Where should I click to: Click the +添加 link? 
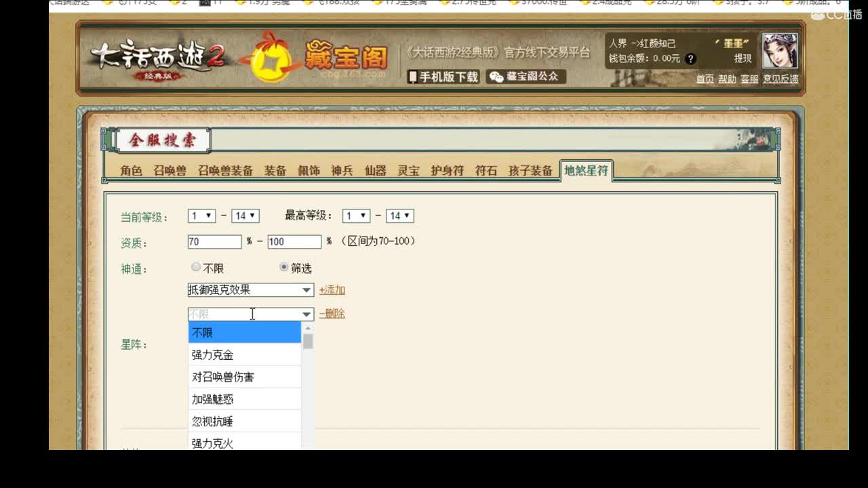pos(332,290)
